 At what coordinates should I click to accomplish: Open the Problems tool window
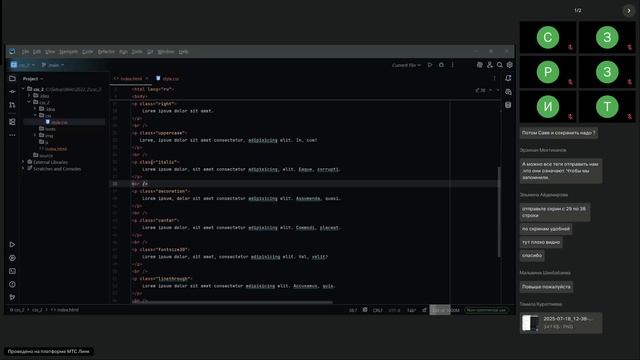12,284
